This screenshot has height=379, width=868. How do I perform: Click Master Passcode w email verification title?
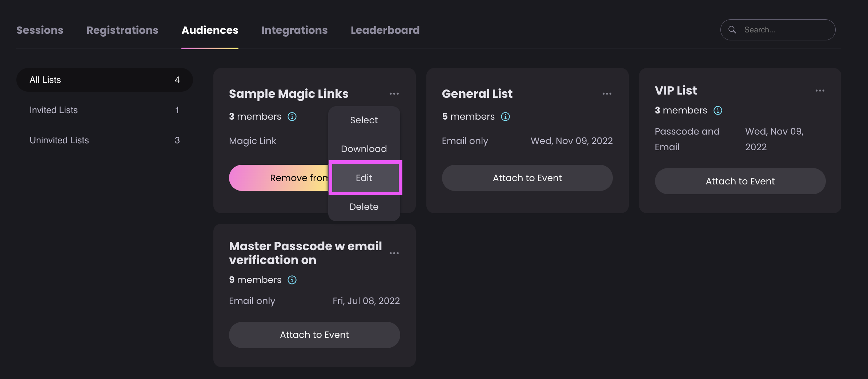(305, 253)
